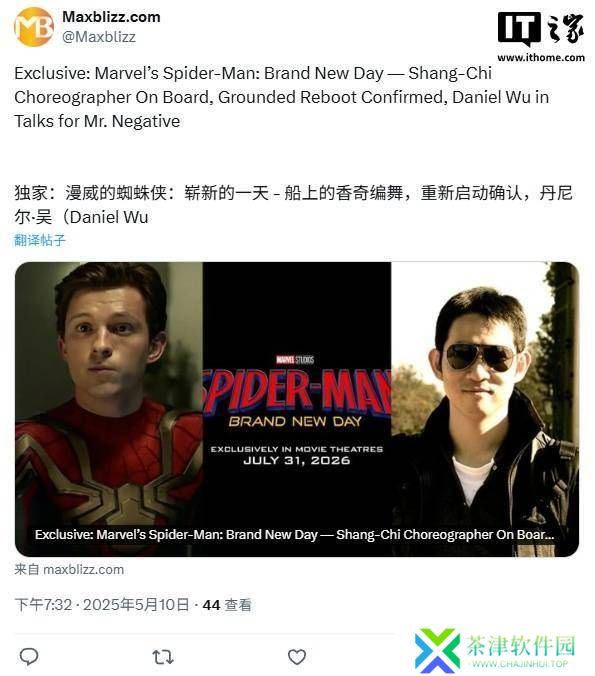Like the post with heart icon
Screen dimensions: 595x676
297,657
